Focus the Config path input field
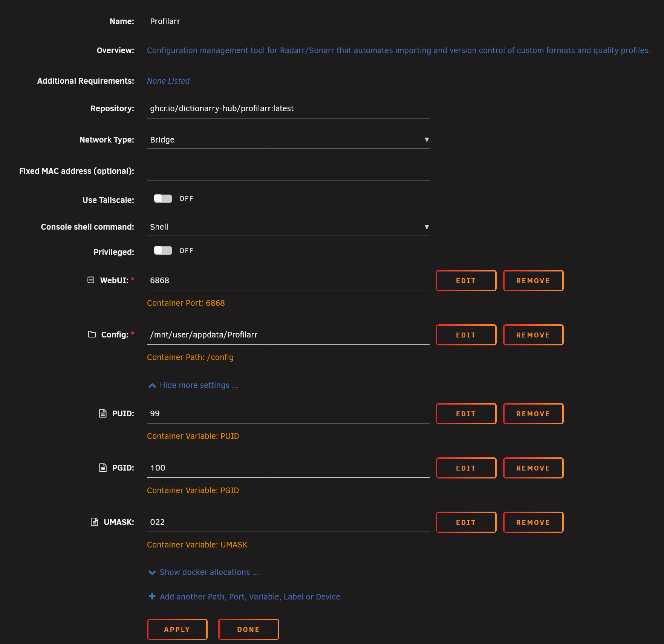This screenshot has width=664, height=644. pyautogui.click(x=288, y=335)
